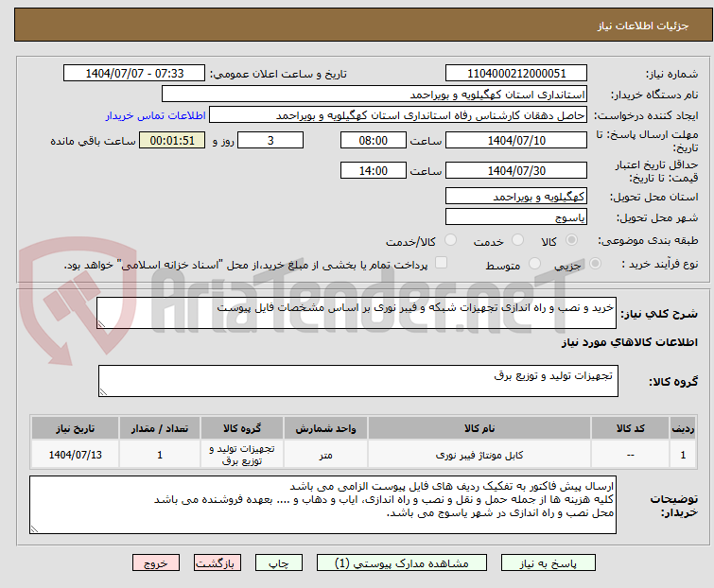This screenshot has height=588, width=714.
Task: Click the توضیحات خریدار text area
Action: pyautogui.click(x=322, y=505)
